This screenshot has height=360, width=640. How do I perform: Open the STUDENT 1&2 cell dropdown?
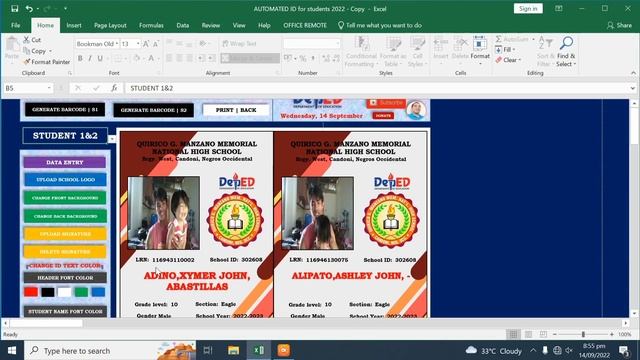coord(111,139)
